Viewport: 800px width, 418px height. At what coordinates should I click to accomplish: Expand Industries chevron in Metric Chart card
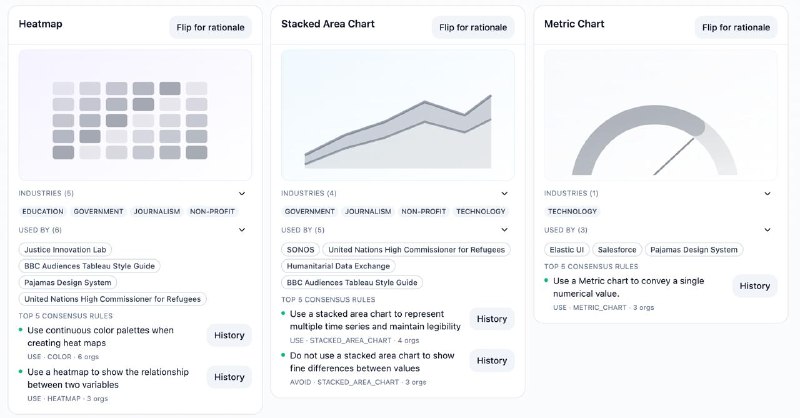pos(767,193)
